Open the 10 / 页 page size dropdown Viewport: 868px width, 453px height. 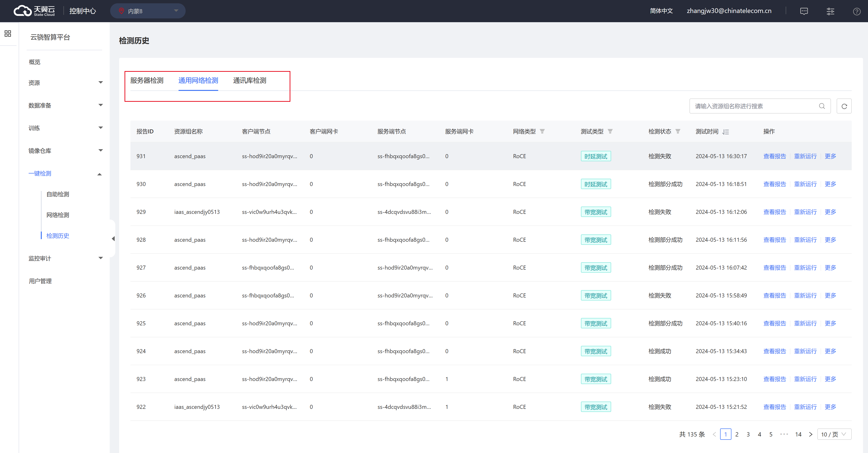834,434
